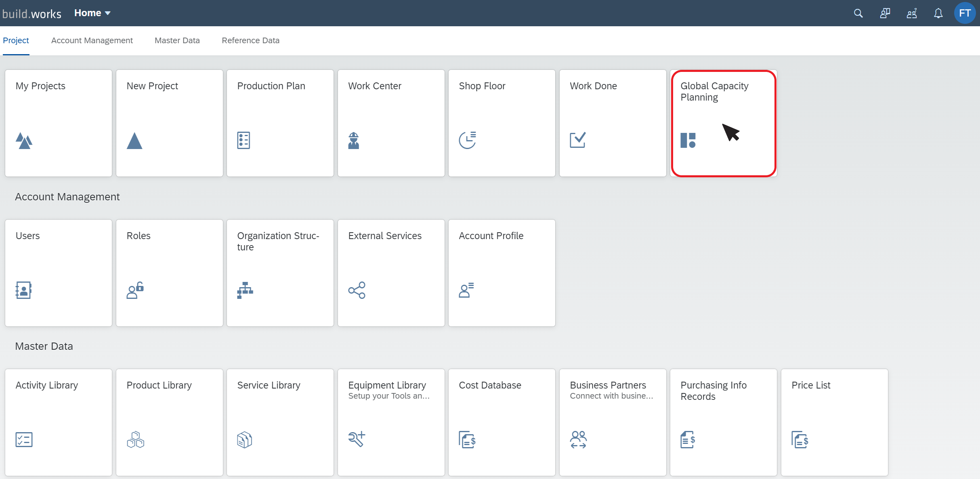
Task: Click the Price List document icon
Action: (800, 439)
